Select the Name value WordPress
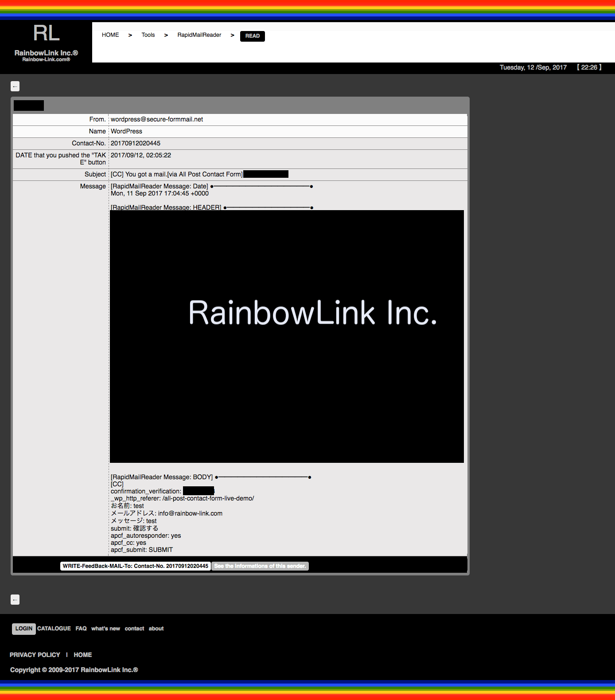615x700 pixels. coord(126,131)
